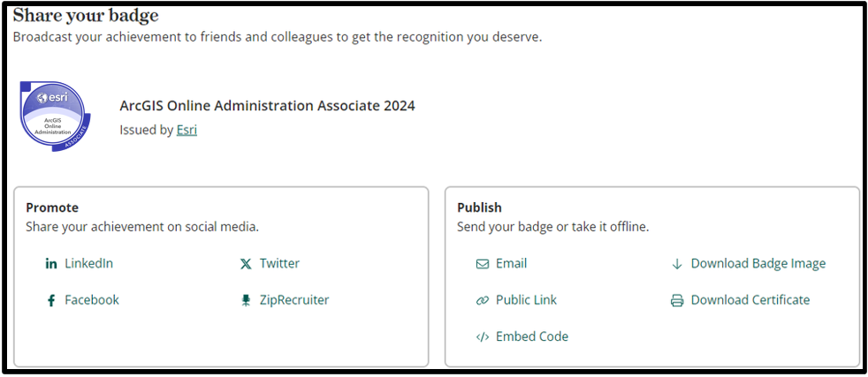Open the ZipRecruiter text link
Viewport: 868px width, 377px height.
coord(294,300)
